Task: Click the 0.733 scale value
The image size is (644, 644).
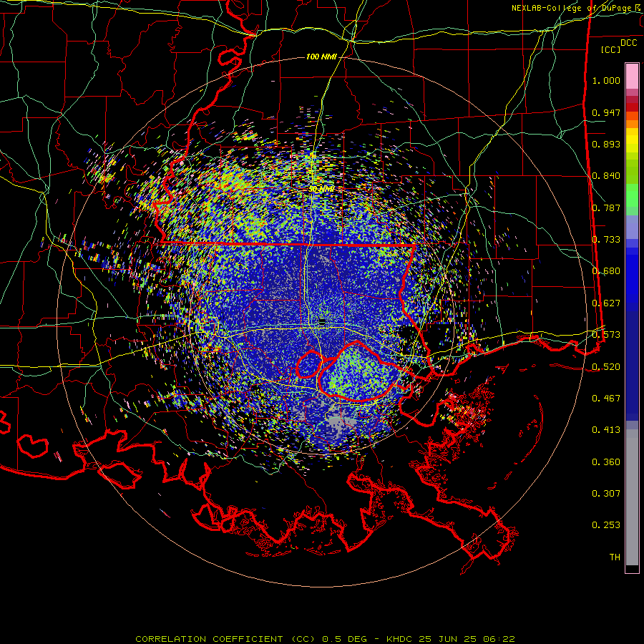Action: 606,240
